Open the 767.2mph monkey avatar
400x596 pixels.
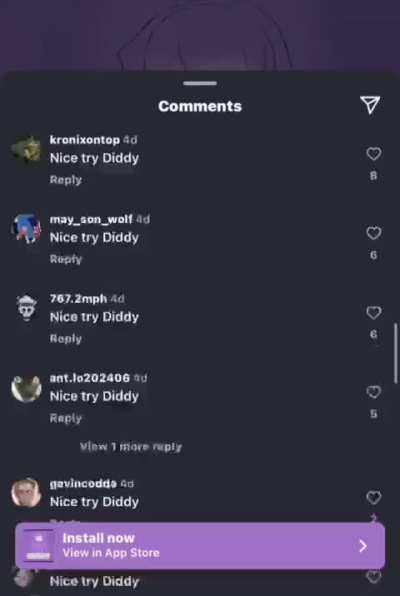pos(26,308)
